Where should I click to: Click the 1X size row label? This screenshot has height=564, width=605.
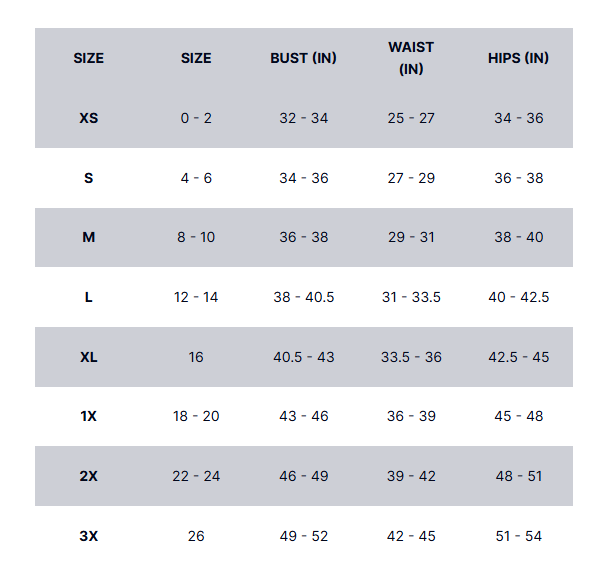pyautogui.click(x=89, y=416)
